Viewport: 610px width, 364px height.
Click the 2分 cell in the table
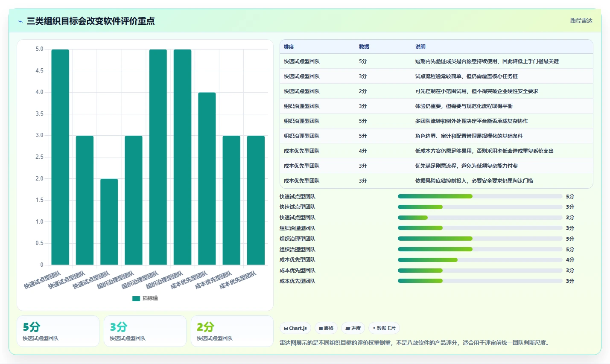point(363,91)
